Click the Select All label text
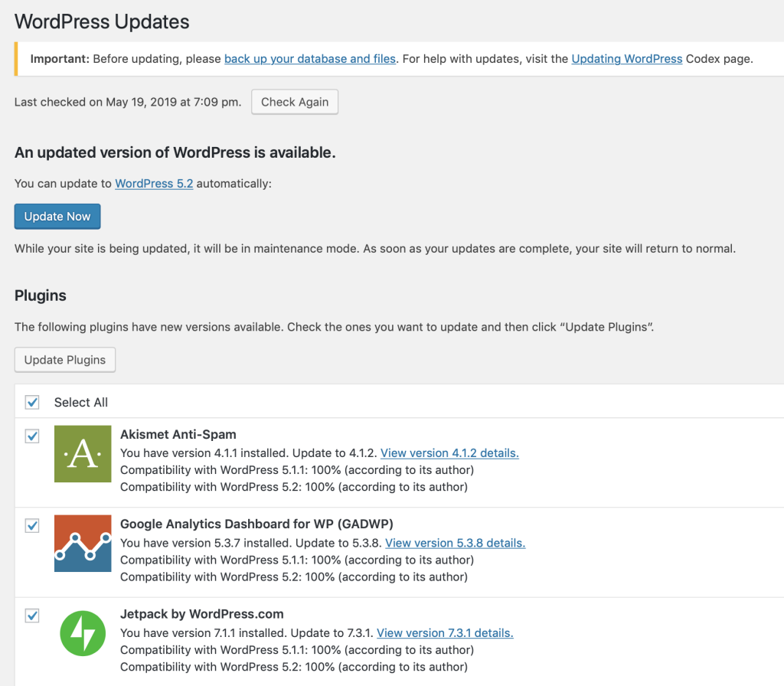Image resolution: width=784 pixels, height=686 pixels. tap(81, 403)
